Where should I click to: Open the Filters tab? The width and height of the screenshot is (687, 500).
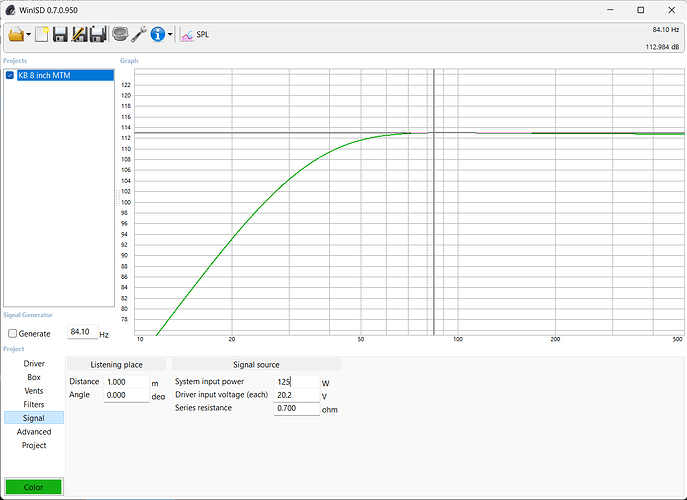pos(34,404)
